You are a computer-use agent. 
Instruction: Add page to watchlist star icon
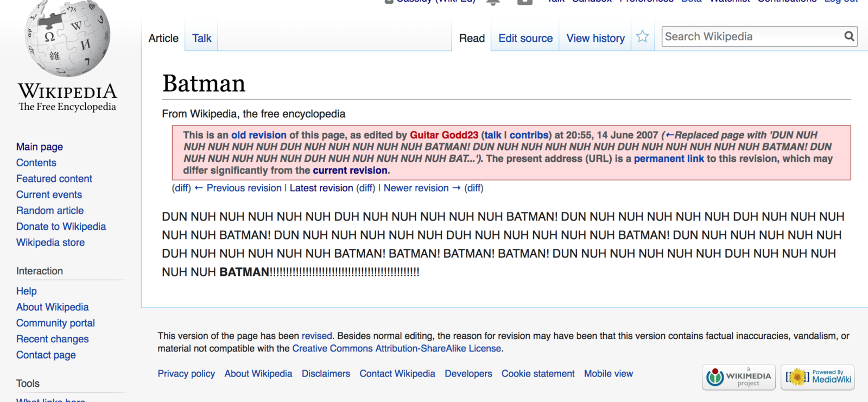click(643, 37)
